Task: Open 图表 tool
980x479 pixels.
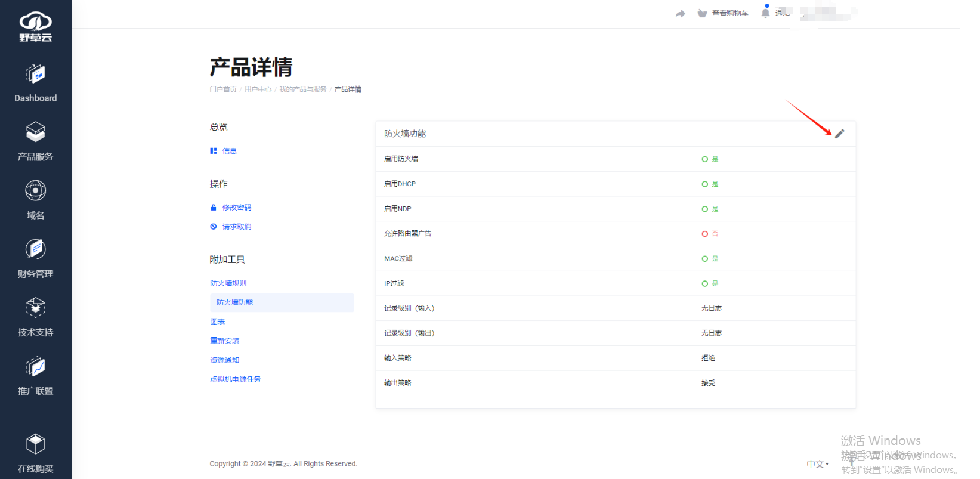Action: pyautogui.click(x=217, y=322)
